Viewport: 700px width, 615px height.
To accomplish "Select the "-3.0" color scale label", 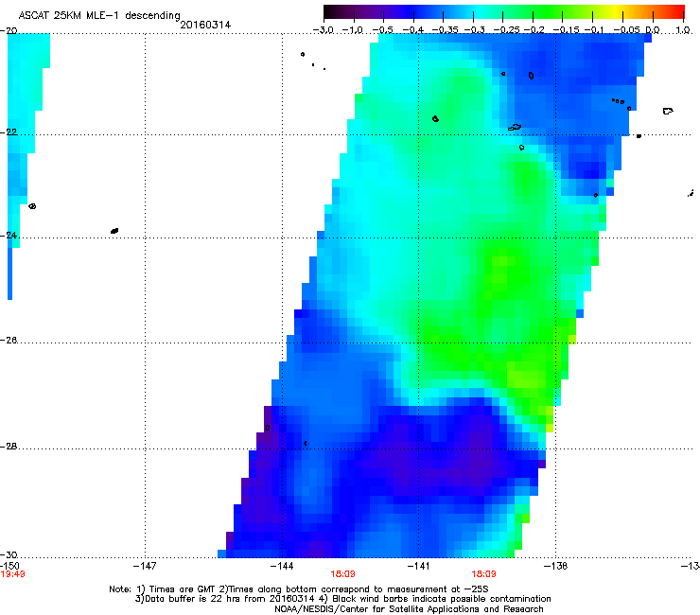I will 323,30.
